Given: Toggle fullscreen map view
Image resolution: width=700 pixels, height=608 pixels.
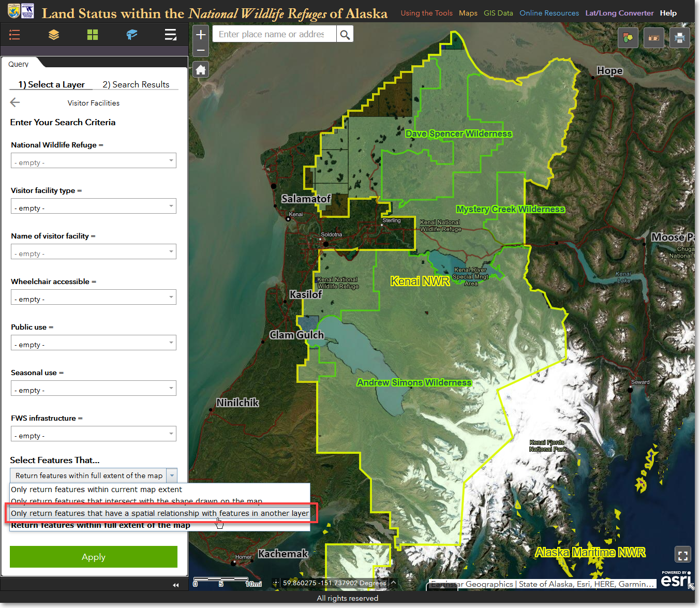Looking at the screenshot, I should (x=682, y=555).
